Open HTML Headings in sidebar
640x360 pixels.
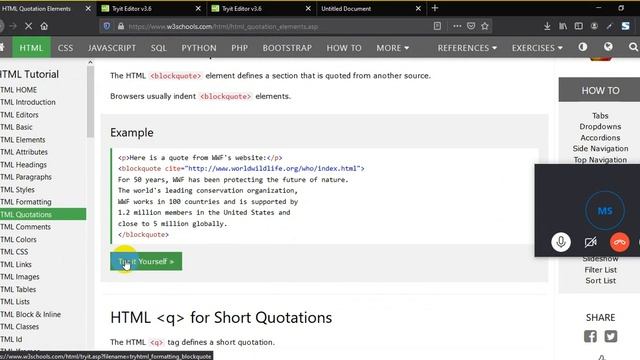(23, 165)
